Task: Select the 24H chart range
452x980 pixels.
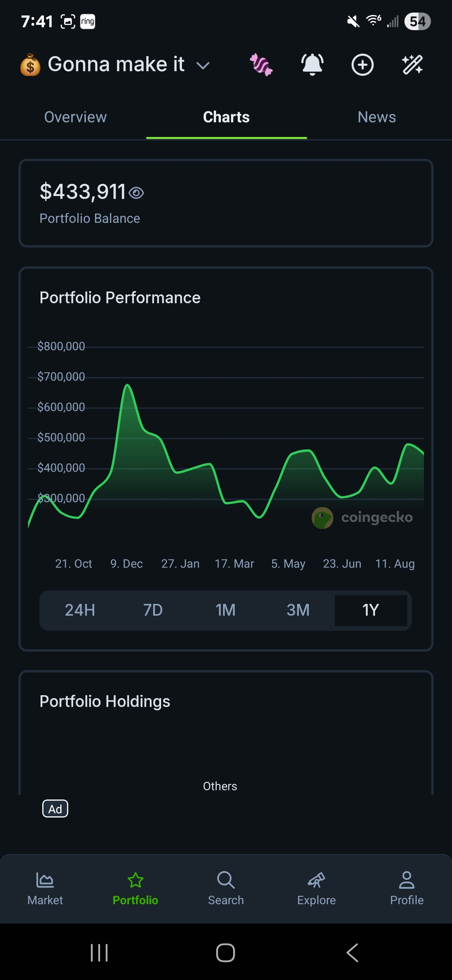Action: (80, 610)
